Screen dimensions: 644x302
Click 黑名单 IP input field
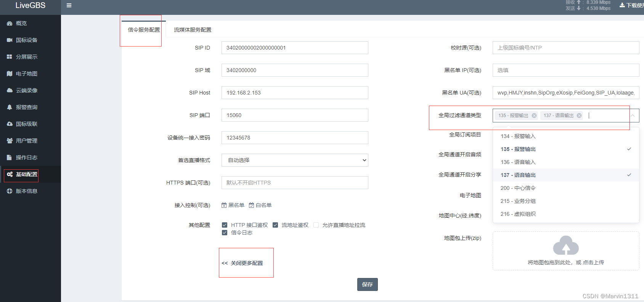tap(566, 70)
